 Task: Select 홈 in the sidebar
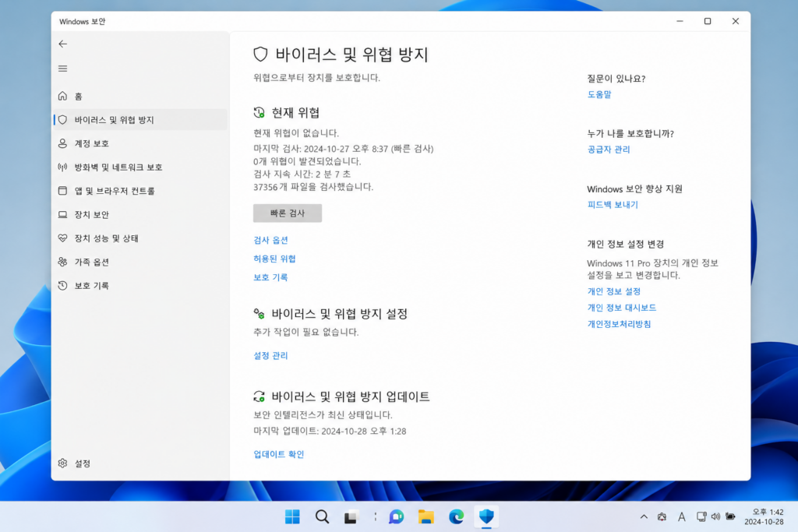140,96
